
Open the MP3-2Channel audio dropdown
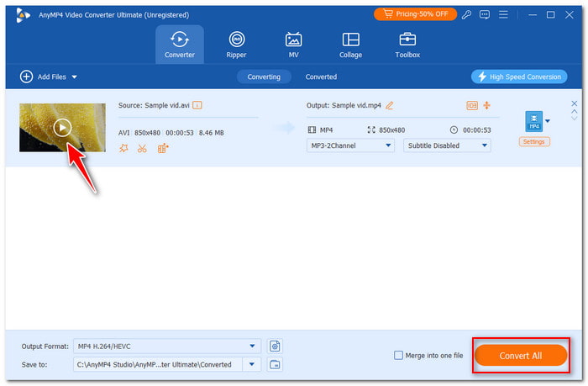tap(350, 145)
